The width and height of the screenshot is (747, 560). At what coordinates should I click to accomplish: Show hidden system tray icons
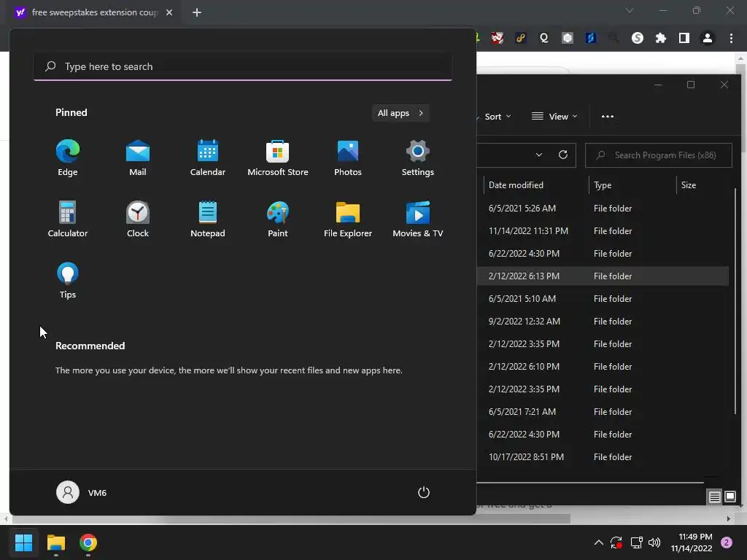[599, 542]
